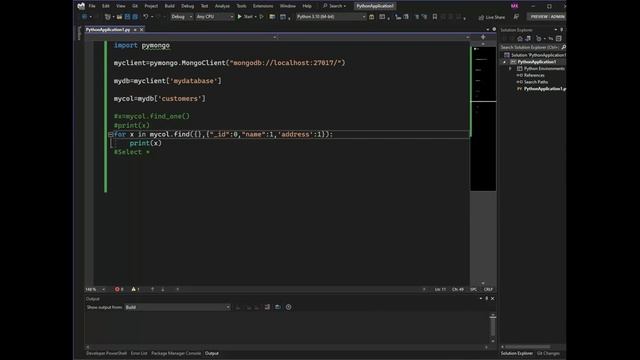The height and width of the screenshot is (360, 640).
Task: Close the Output panel
Action: [492, 299]
